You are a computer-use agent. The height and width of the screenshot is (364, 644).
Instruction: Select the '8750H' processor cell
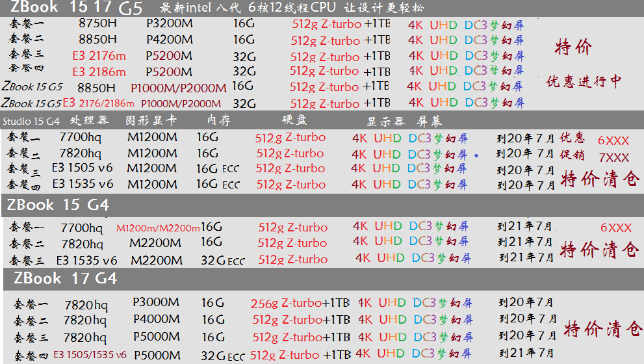[x=97, y=23]
